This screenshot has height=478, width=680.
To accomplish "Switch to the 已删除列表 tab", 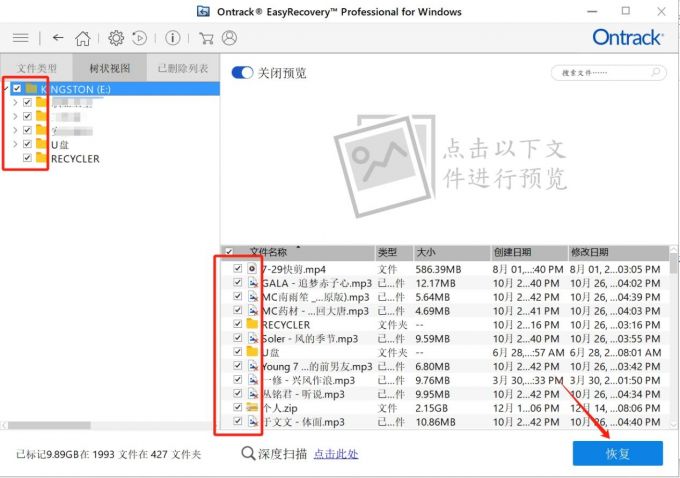I will tap(183, 68).
